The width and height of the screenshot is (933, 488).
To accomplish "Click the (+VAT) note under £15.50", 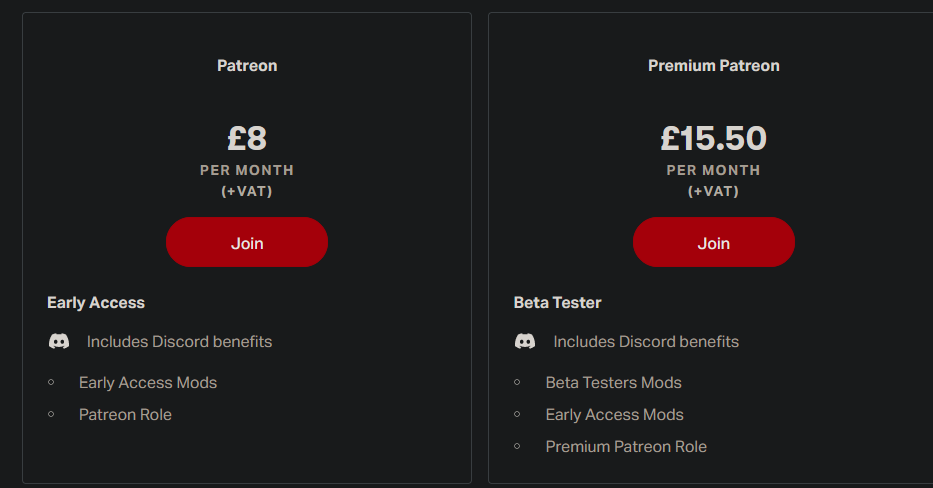I will click(x=713, y=191).
